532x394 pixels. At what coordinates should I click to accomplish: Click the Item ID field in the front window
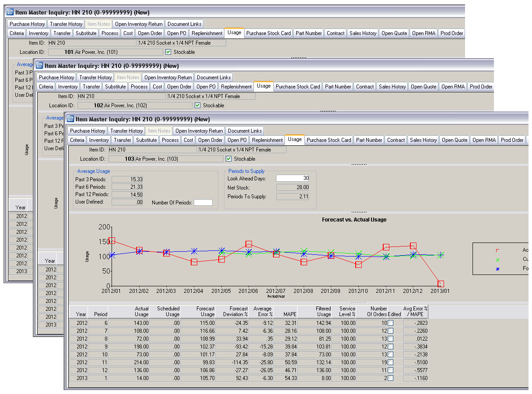152,149
